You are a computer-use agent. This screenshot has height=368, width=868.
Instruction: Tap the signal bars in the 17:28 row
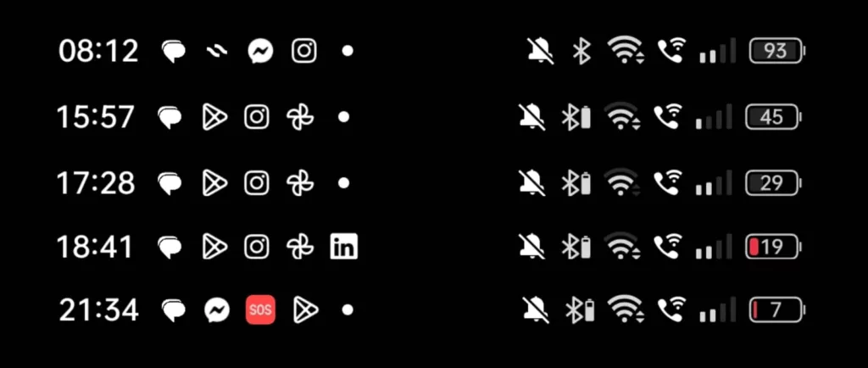point(714,183)
